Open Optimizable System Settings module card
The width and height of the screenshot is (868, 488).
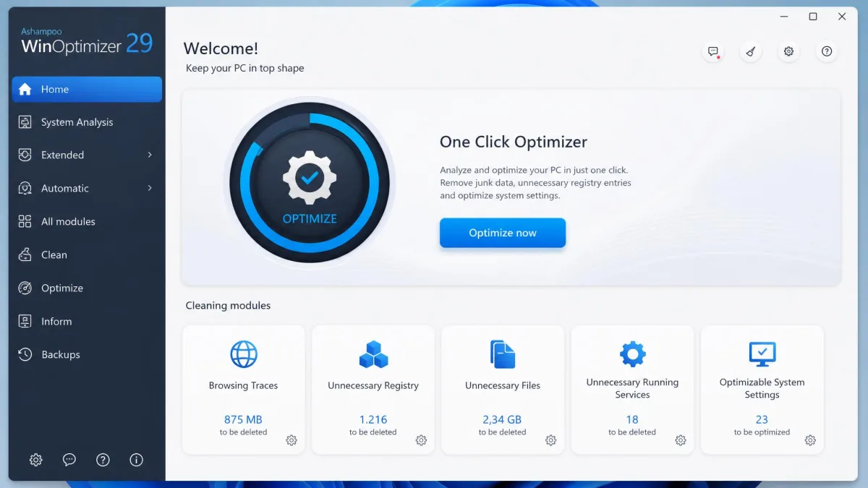[x=762, y=390]
